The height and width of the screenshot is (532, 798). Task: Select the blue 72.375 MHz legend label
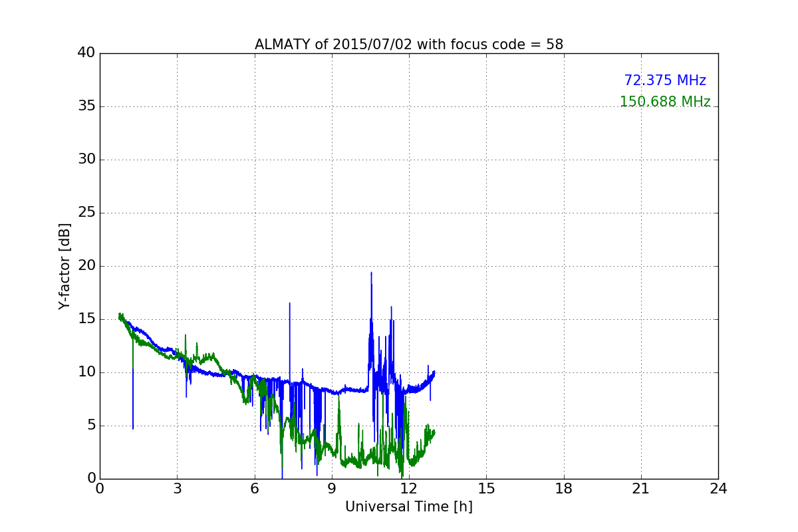coord(665,80)
